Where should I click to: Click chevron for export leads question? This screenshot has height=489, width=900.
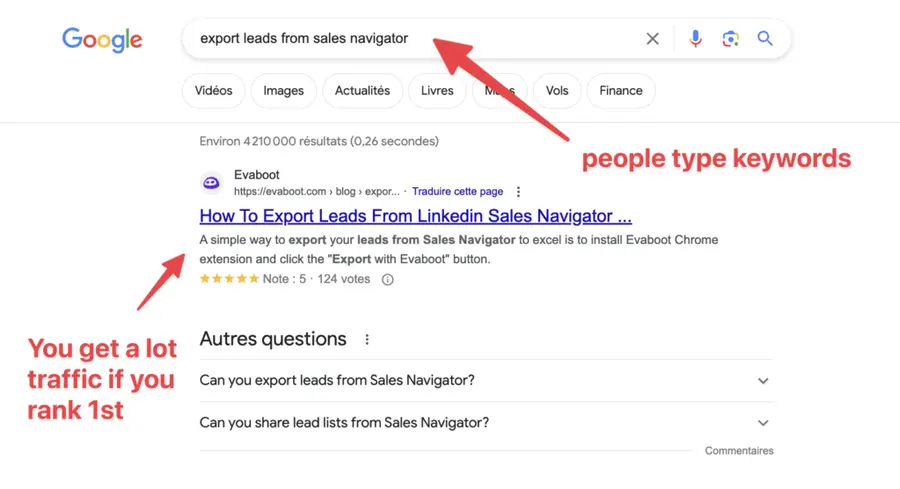[763, 381]
